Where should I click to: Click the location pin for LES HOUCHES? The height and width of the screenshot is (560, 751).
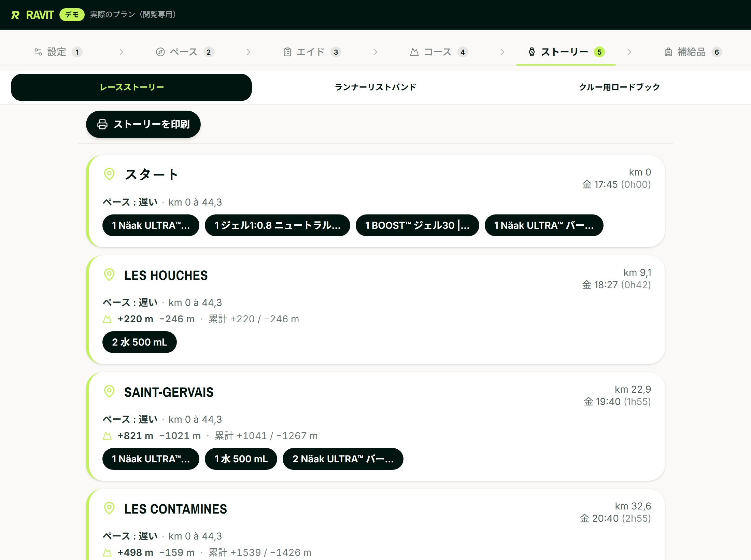109,275
